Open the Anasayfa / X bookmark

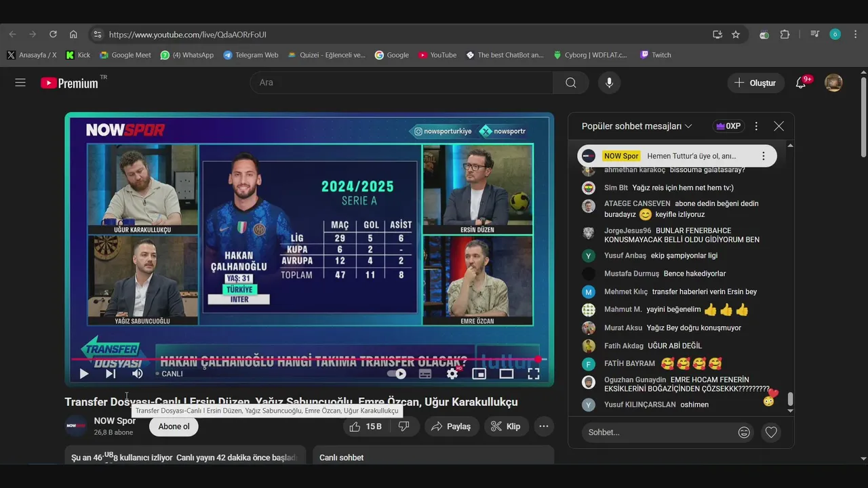32,55
